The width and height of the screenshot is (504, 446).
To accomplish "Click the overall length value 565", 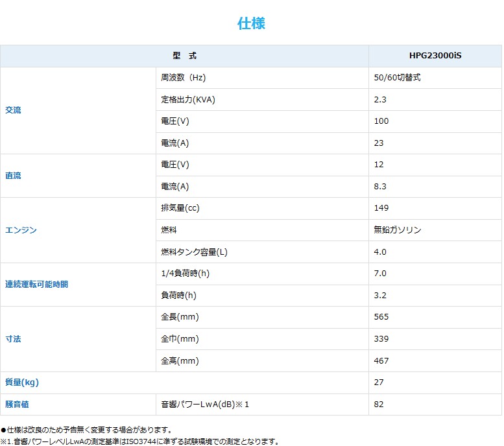I will 381,317.
